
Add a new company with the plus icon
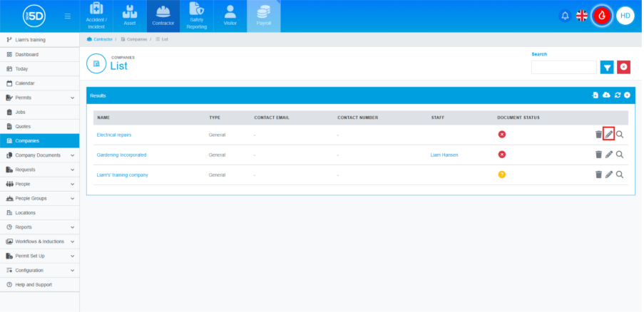(x=627, y=95)
